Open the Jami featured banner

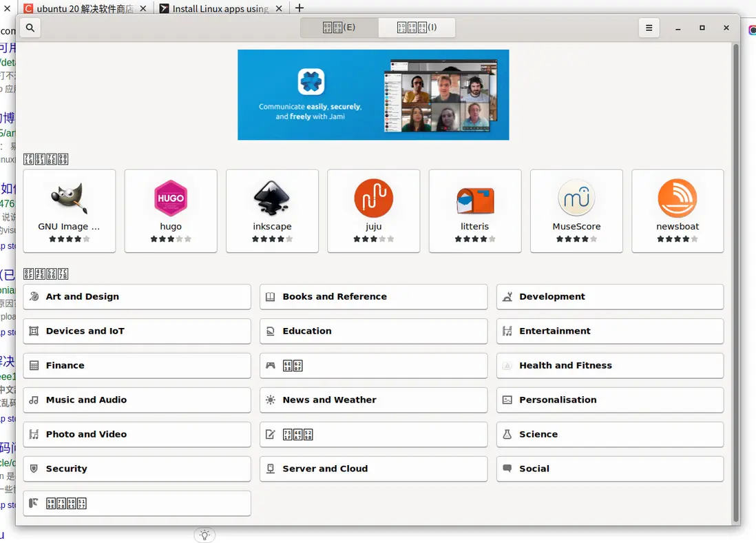point(373,94)
